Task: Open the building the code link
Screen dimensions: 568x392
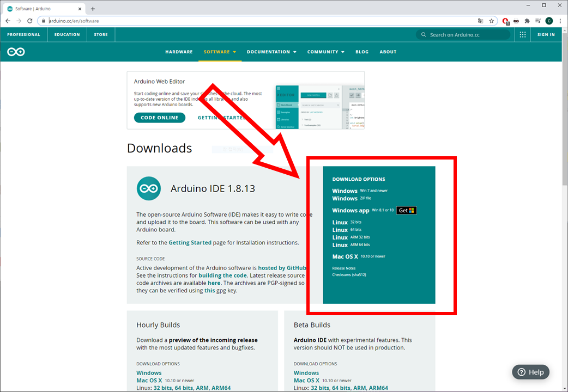Action: (x=223, y=275)
